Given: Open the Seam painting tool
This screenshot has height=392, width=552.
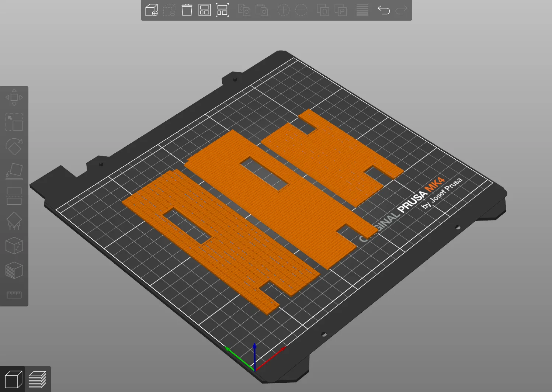Looking at the screenshot, I should coord(14,246).
